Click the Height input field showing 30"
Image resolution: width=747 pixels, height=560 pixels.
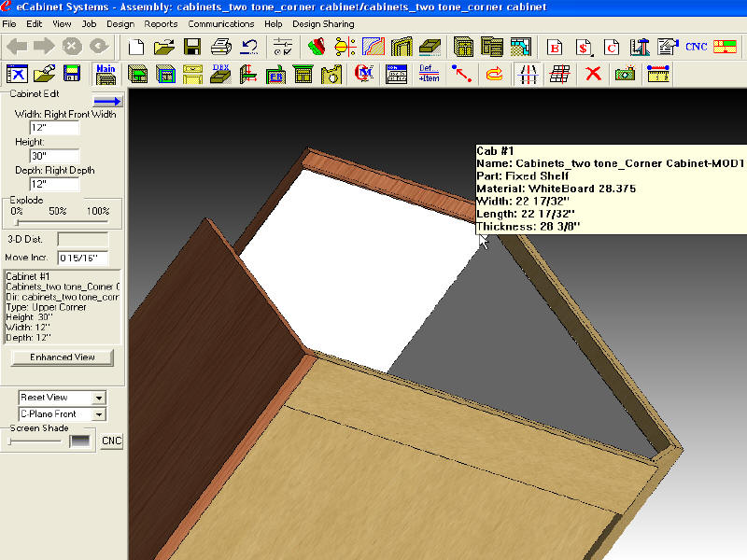pos(54,156)
